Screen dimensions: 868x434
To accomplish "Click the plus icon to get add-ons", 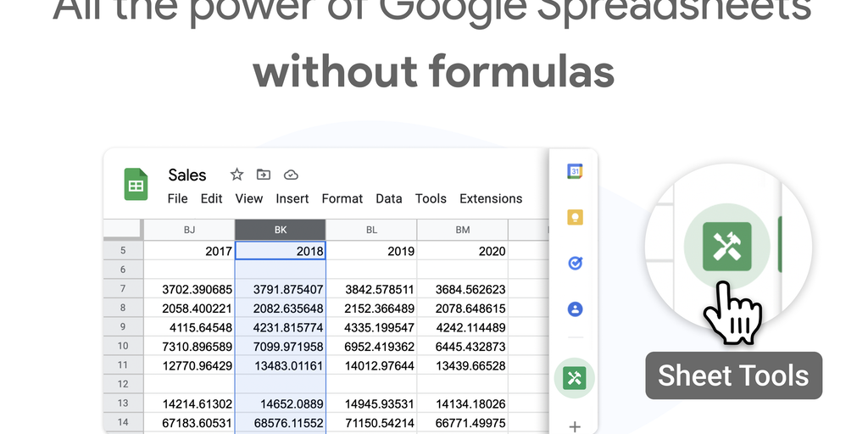I will click(575, 426).
